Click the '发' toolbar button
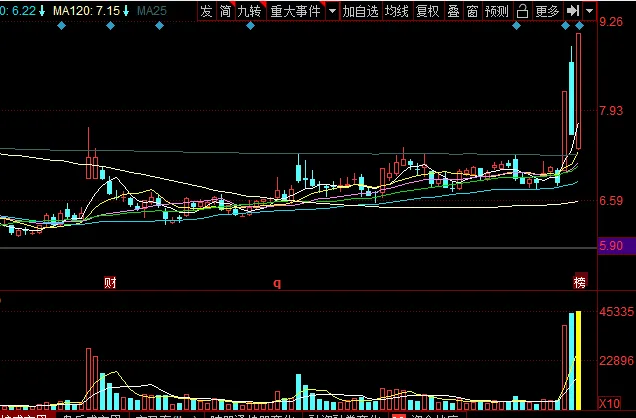 [x=206, y=11]
